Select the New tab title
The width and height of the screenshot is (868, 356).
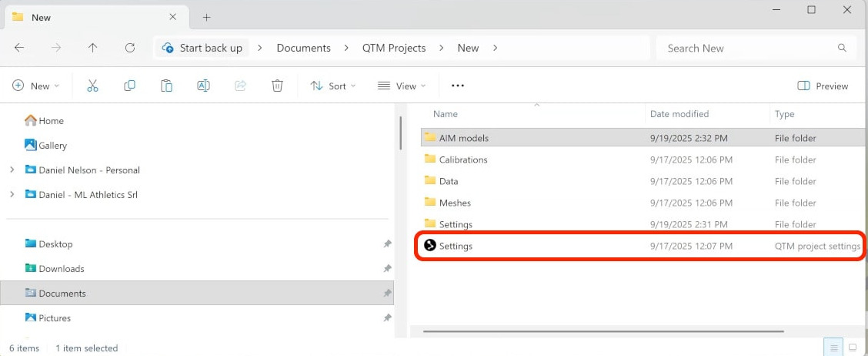(x=41, y=17)
